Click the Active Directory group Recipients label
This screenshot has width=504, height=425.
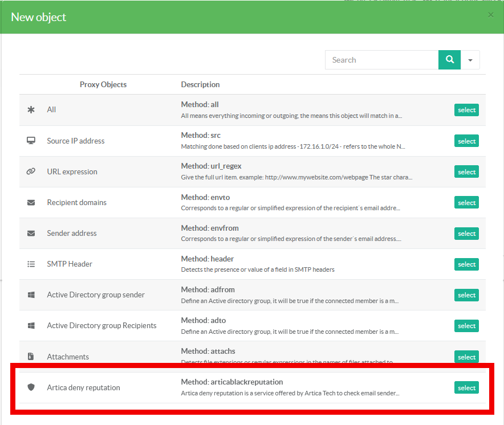pyautogui.click(x=101, y=326)
